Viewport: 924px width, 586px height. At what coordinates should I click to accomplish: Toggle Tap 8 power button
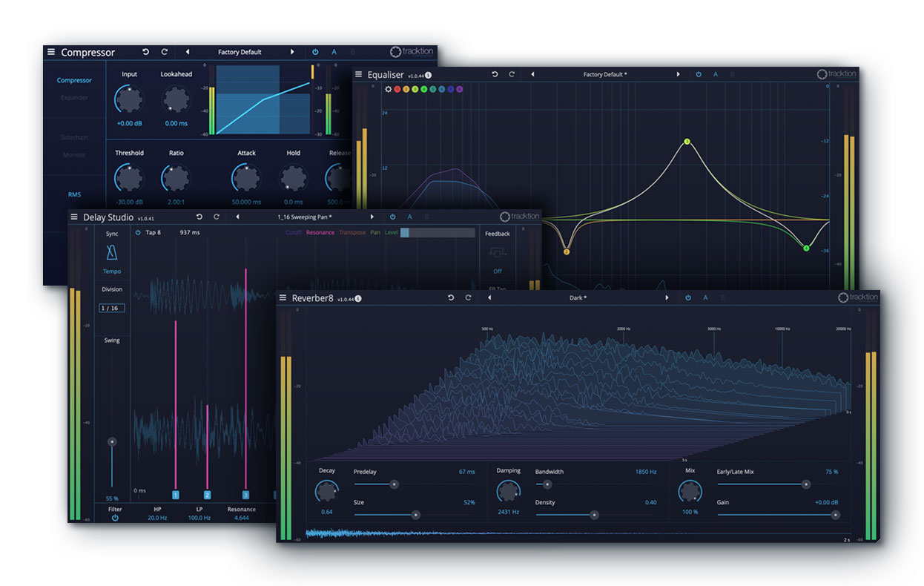tap(138, 232)
